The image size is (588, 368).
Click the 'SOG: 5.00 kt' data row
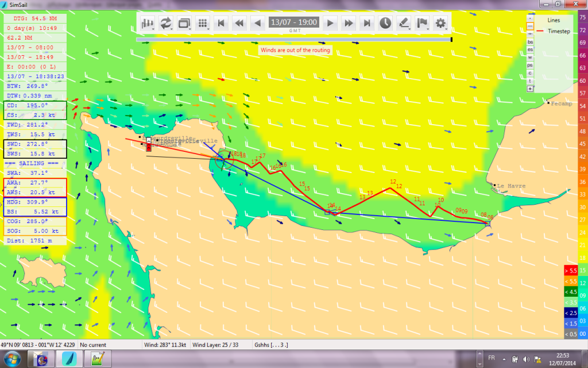pos(35,231)
